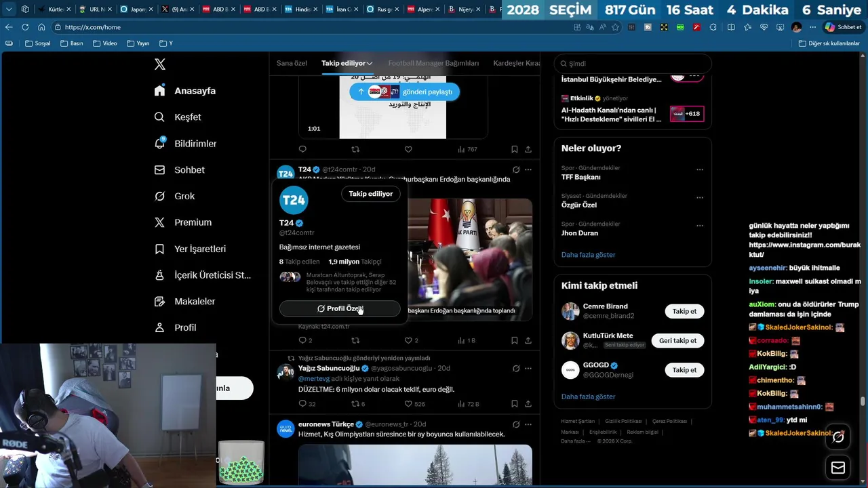Click Daha fazla göster under Kimi takip etmeli
The width and height of the screenshot is (868, 488).
(588, 396)
